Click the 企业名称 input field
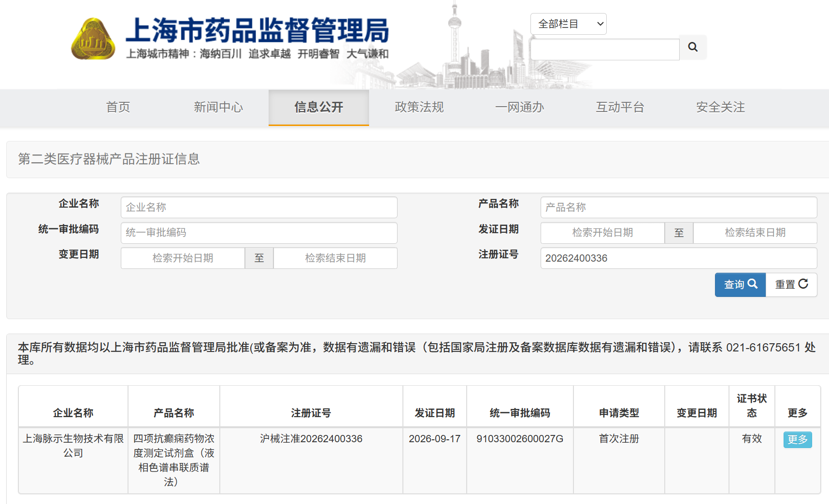 tap(259, 207)
